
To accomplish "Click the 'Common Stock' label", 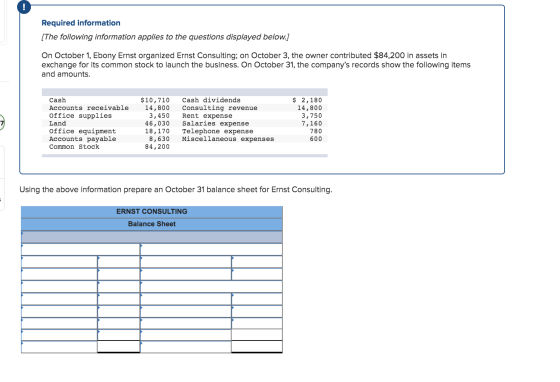I will click(x=74, y=147).
